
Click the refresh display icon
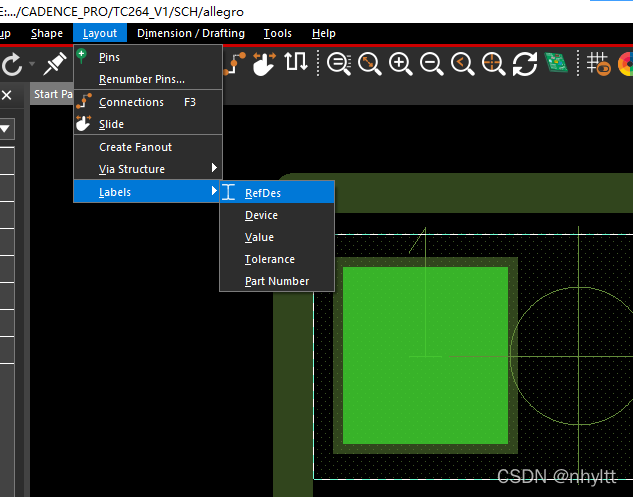(x=524, y=64)
